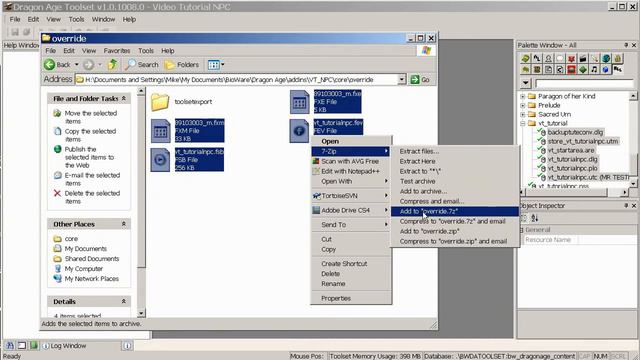Expand the Prelude folder node
The image size is (640, 360).
coord(522,105)
